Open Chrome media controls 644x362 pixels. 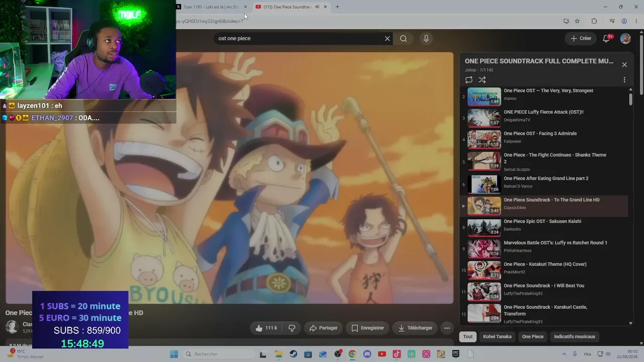(612, 21)
